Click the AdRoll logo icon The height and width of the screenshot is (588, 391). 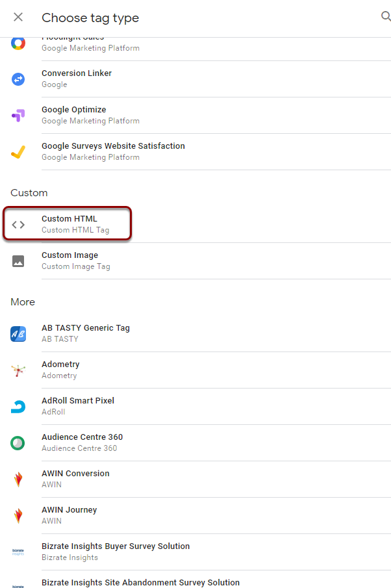point(18,407)
